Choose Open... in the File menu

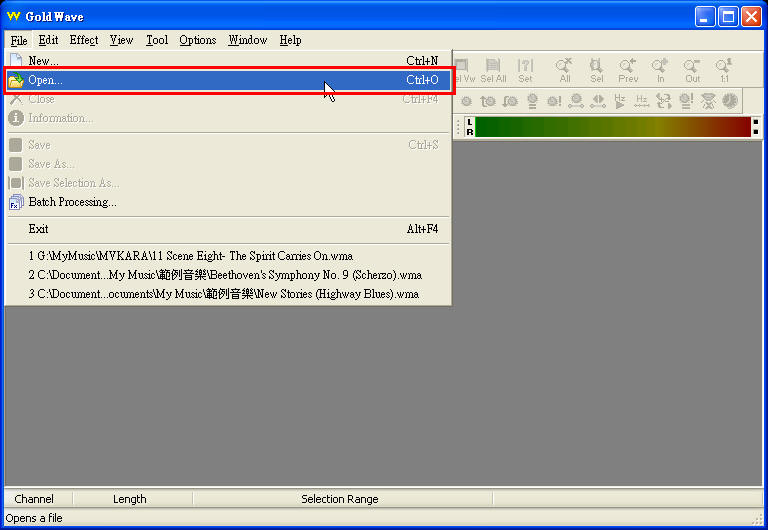pos(45,80)
